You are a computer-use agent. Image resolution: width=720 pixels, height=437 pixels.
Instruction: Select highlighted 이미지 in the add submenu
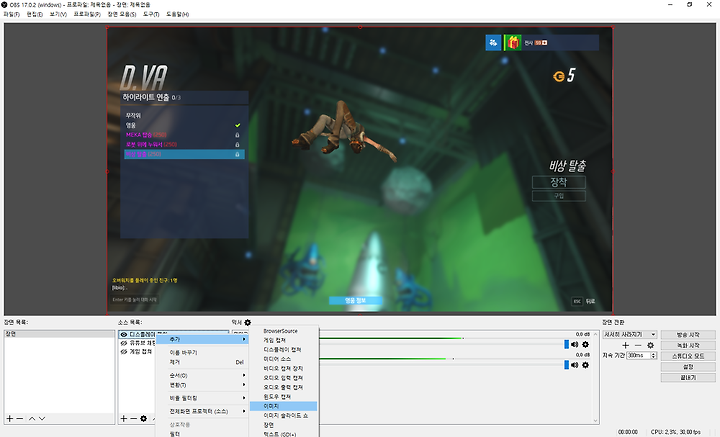(283, 406)
